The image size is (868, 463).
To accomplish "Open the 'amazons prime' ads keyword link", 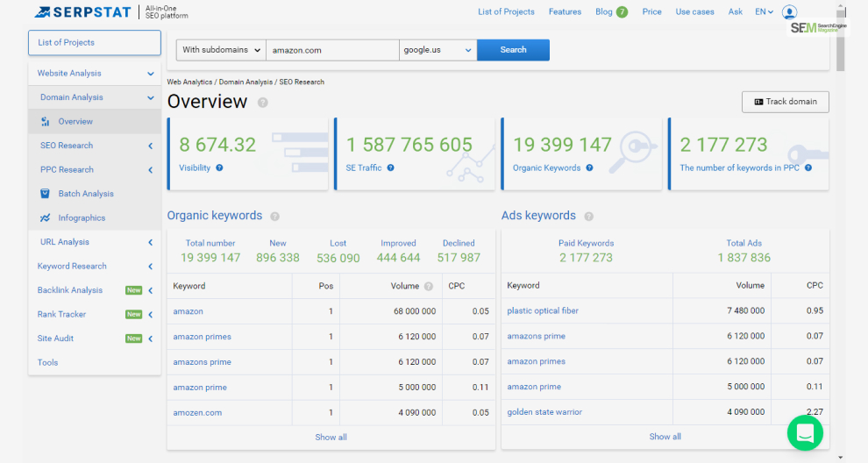I will [537, 336].
